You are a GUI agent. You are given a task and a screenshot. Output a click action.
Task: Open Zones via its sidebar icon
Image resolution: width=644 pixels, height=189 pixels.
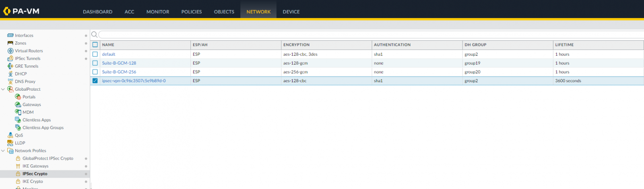pyautogui.click(x=10, y=43)
